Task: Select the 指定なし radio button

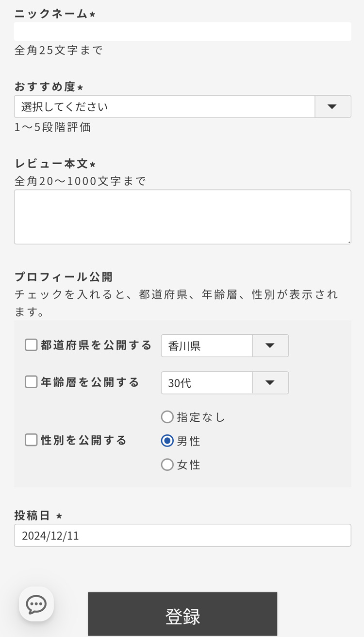Action: 167,416
